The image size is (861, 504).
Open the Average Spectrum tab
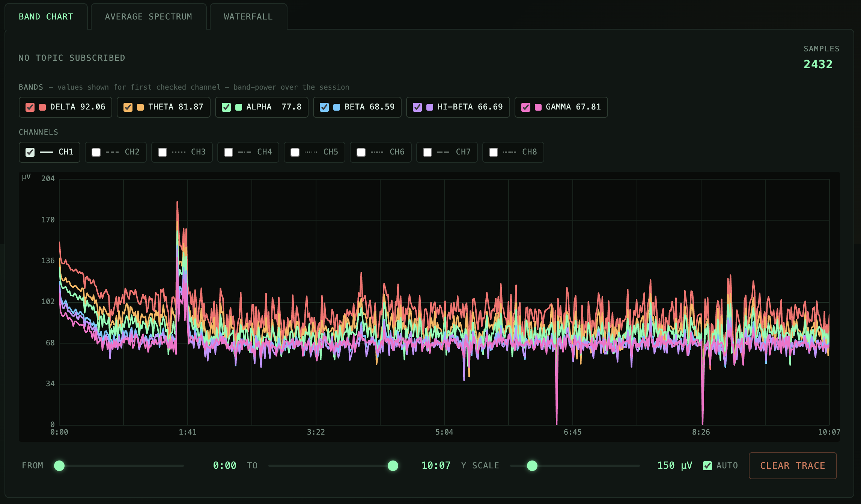[x=149, y=16]
